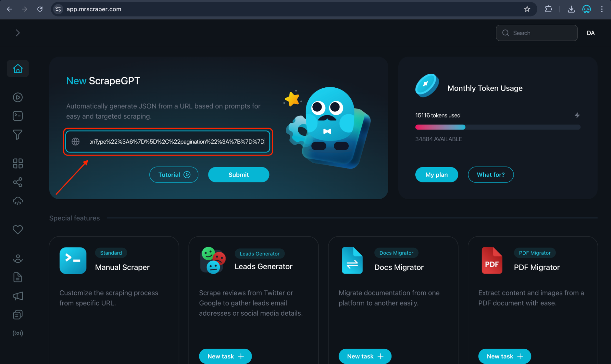The height and width of the screenshot is (364, 611).
Task: Click the filter funnel icon
Action: tap(18, 135)
